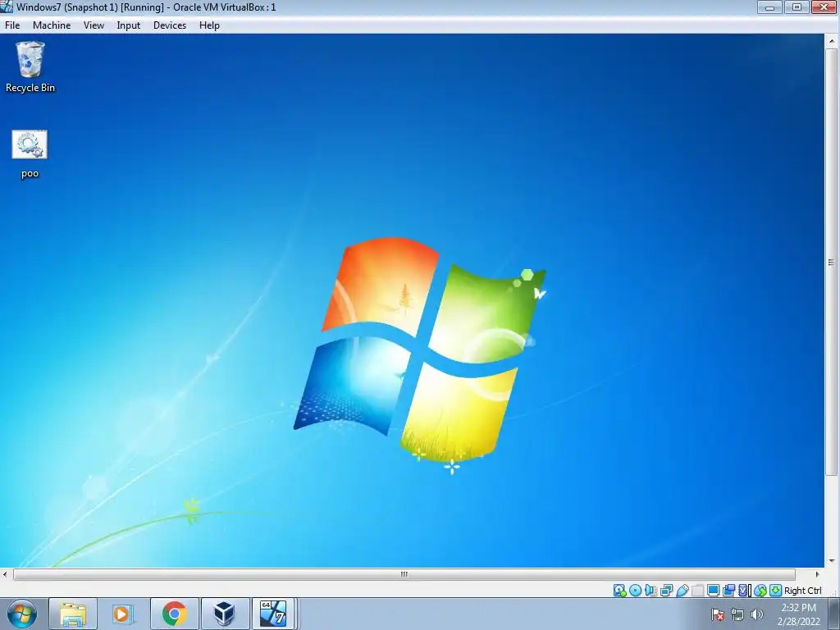The height and width of the screenshot is (630, 840).
Task: Click the optical disk status icon
Action: [x=636, y=591]
